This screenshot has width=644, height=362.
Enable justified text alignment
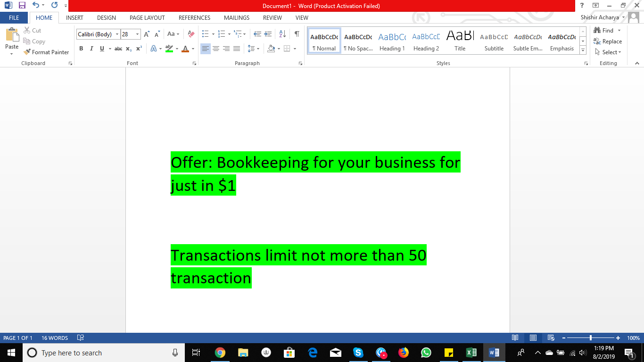click(x=237, y=49)
